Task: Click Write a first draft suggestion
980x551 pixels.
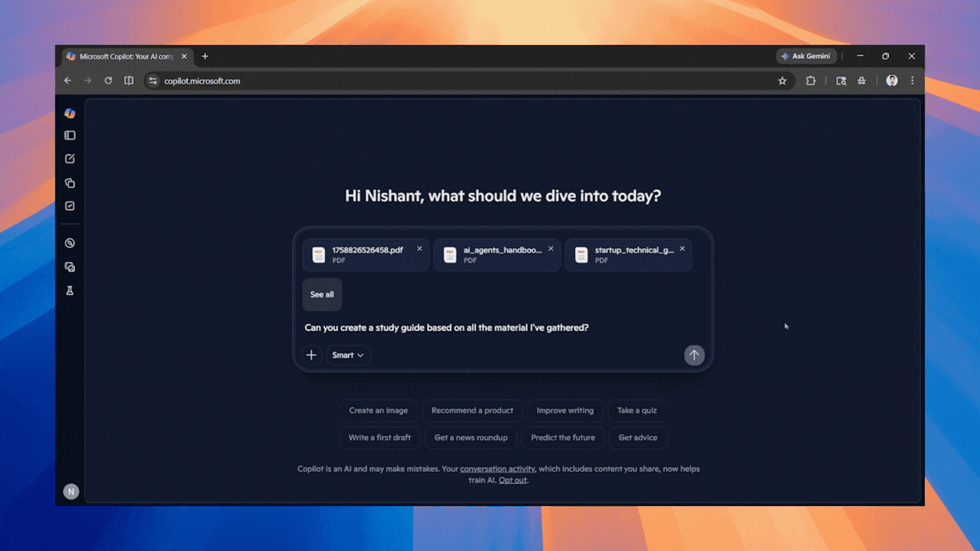Action: tap(379, 437)
